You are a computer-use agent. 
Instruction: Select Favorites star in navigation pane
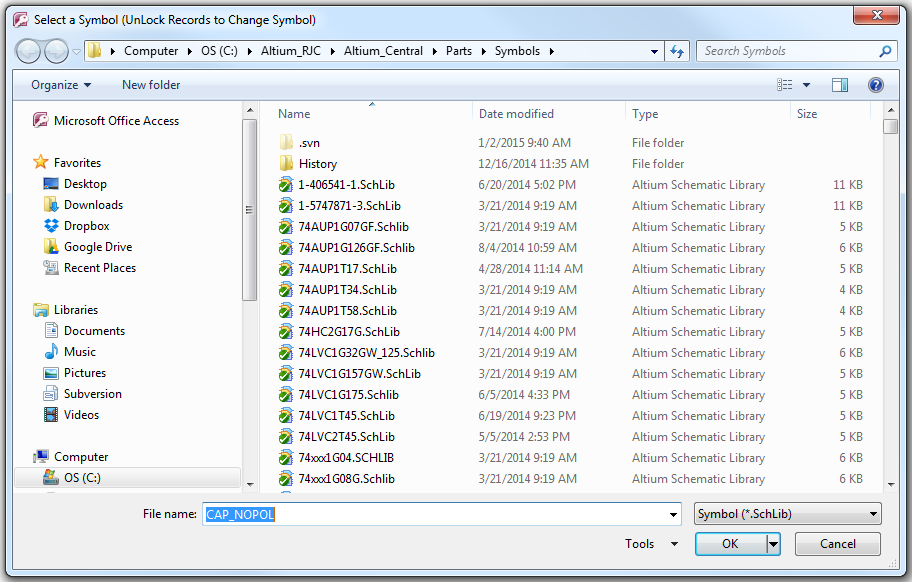(x=41, y=162)
